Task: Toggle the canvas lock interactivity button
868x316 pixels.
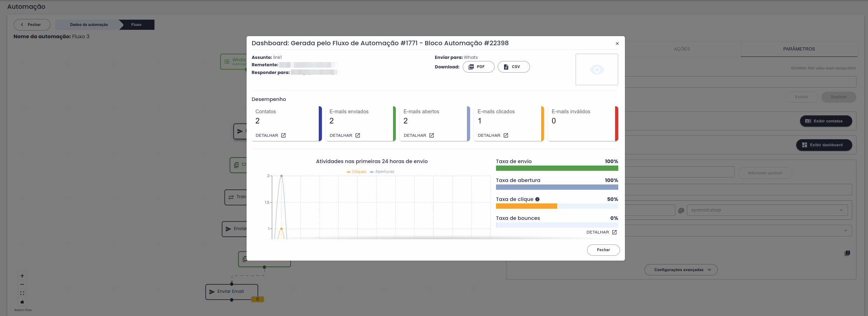Action: (x=22, y=302)
